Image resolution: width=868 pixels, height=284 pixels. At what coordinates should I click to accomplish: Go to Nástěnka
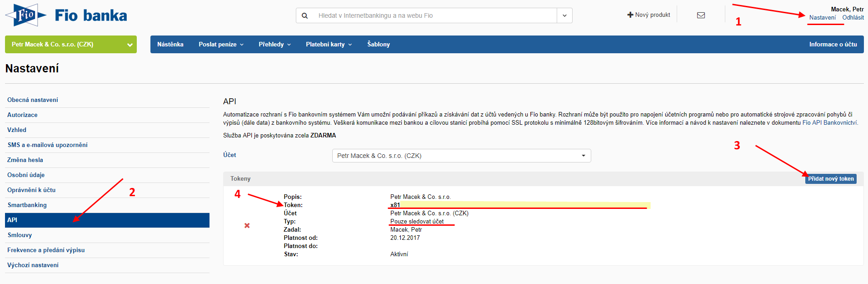click(170, 45)
